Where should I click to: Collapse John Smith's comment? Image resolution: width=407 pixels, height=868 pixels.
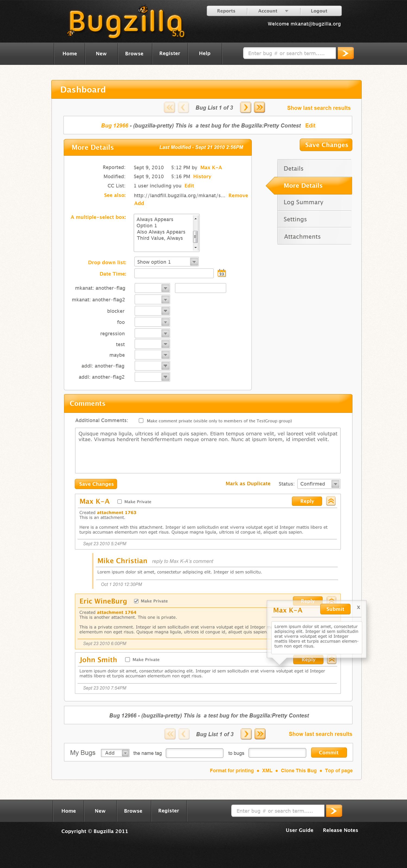point(332,660)
